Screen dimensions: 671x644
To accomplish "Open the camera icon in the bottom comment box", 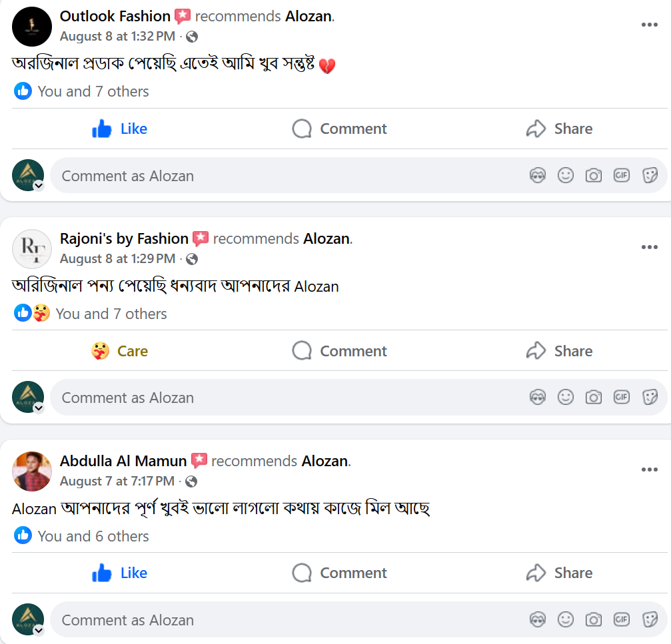I will (593, 619).
